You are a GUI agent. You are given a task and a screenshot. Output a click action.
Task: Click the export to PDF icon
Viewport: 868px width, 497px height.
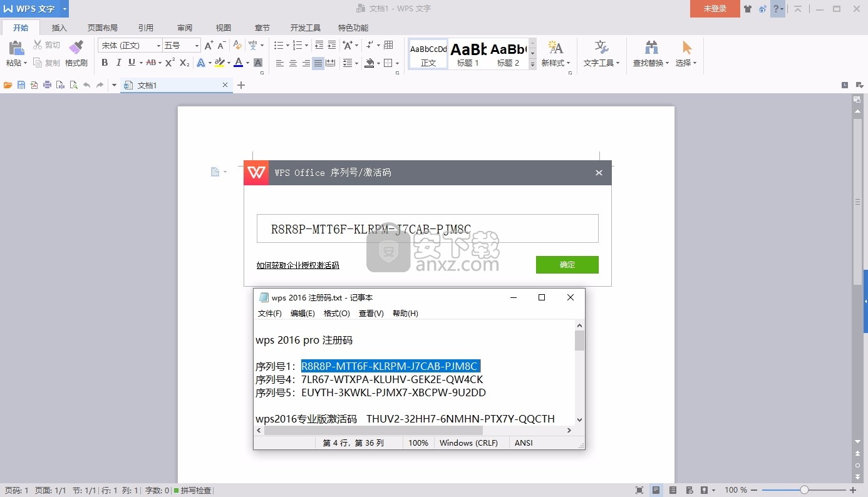[34, 85]
